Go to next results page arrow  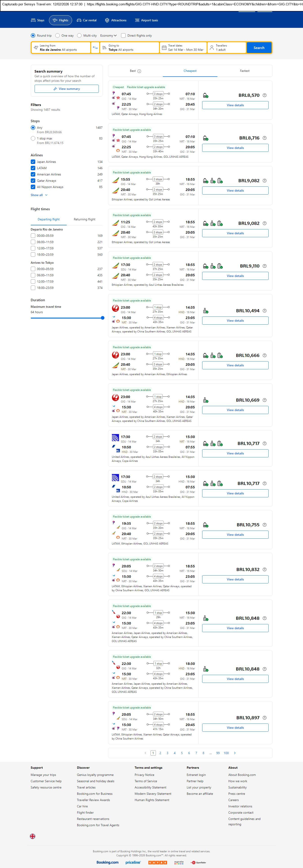[234, 753]
